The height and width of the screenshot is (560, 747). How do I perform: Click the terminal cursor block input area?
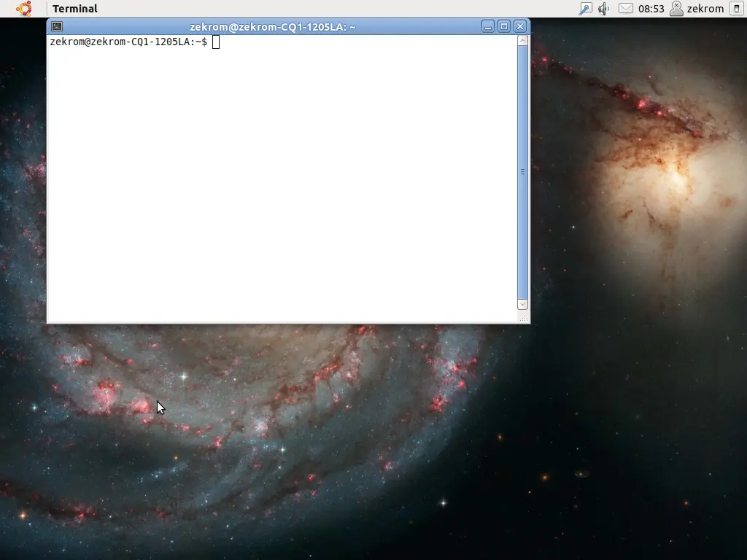tap(216, 42)
